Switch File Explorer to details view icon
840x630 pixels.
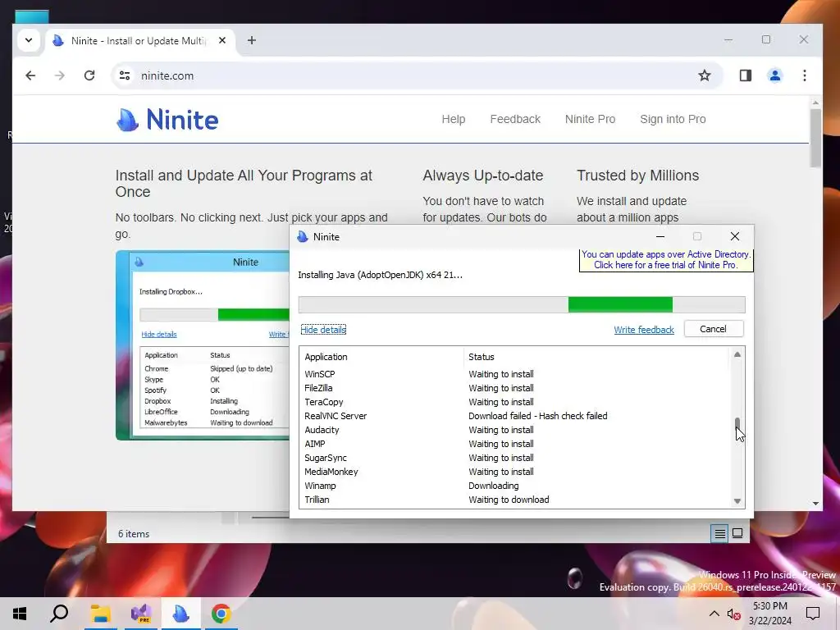pos(719,533)
